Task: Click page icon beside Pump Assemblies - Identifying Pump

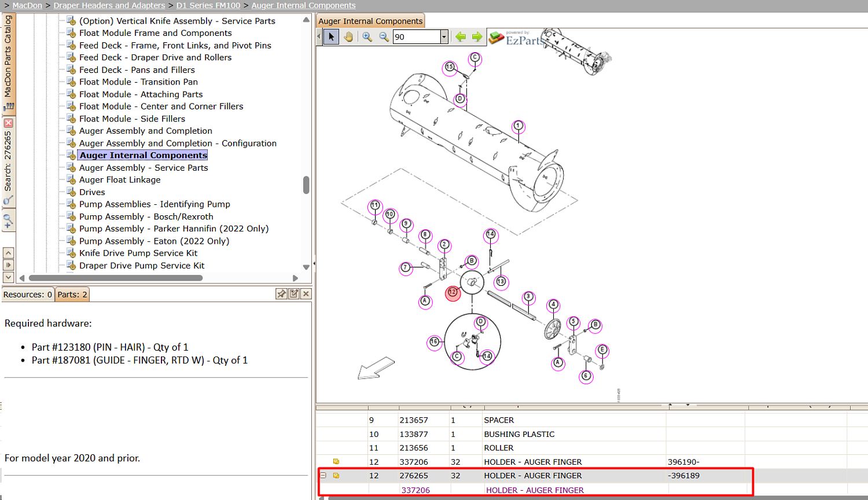Action: point(71,204)
